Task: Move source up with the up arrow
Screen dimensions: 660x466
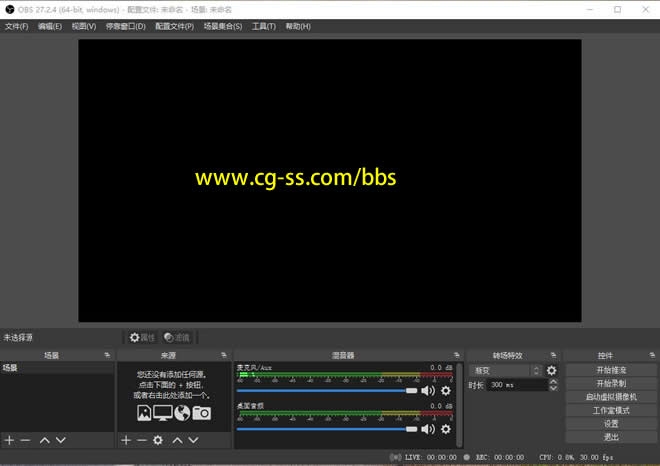Action: (x=178, y=440)
